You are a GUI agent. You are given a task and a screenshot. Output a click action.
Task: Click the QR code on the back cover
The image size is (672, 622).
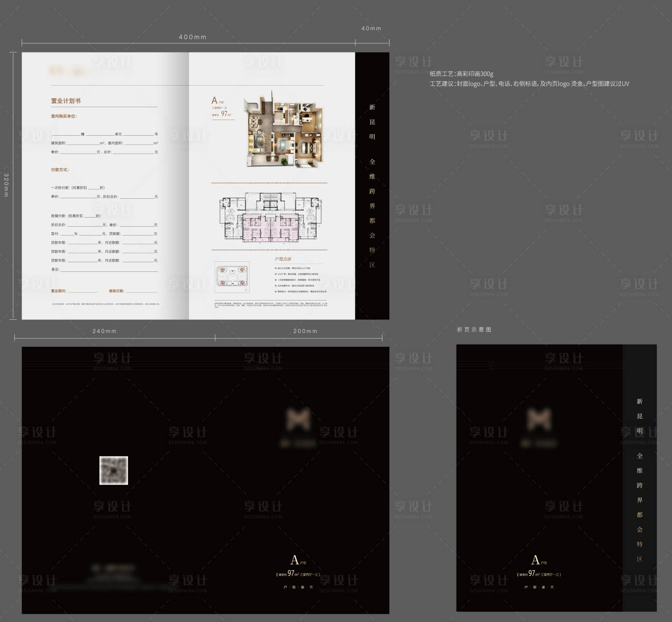(x=114, y=470)
